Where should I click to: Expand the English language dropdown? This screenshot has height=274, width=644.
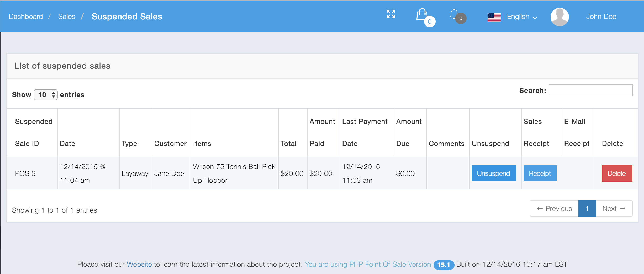click(522, 17)
